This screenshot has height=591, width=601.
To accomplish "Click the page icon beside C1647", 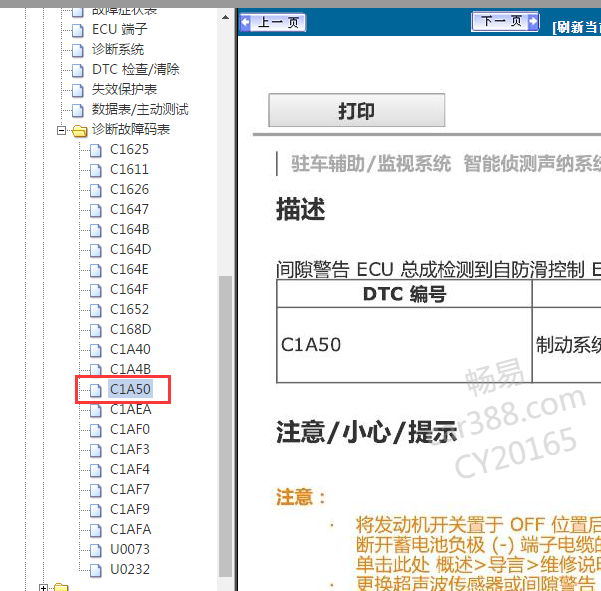I will coord(96,210).
